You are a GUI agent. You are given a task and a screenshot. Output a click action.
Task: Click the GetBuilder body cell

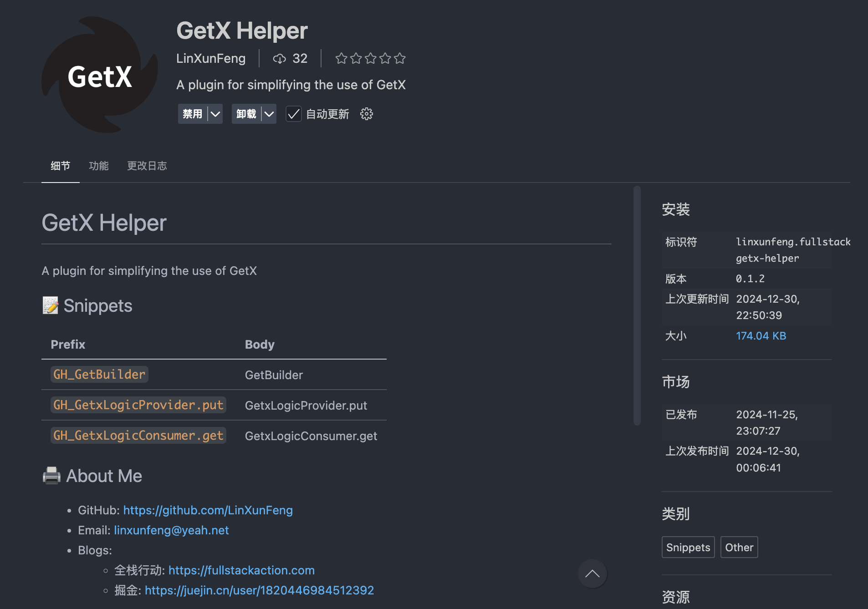(x=274, y=375)
